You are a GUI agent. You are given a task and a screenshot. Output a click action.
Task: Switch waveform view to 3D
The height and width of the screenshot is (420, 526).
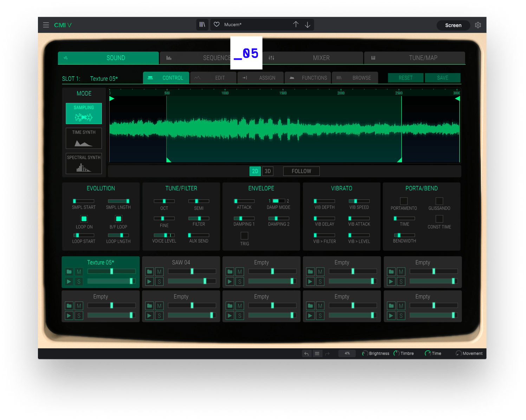tap(268, 171)
